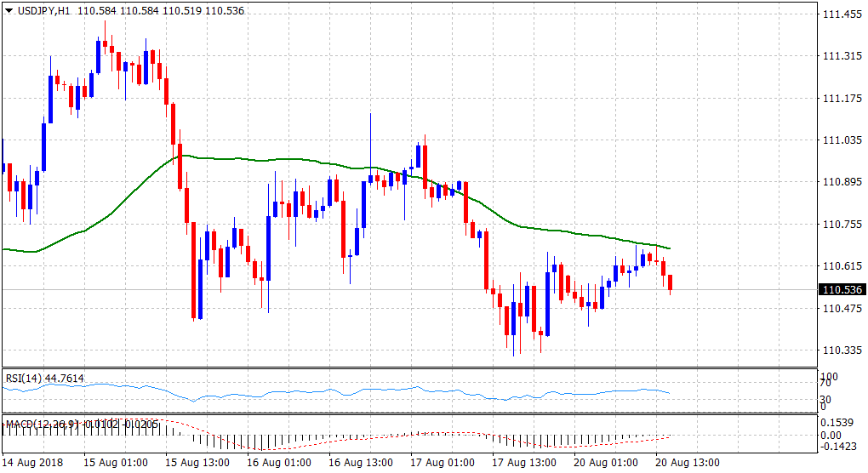Click the 111.035 price axis label
The width and height of the screenshot is (868, 473).
tap(842, 140)
